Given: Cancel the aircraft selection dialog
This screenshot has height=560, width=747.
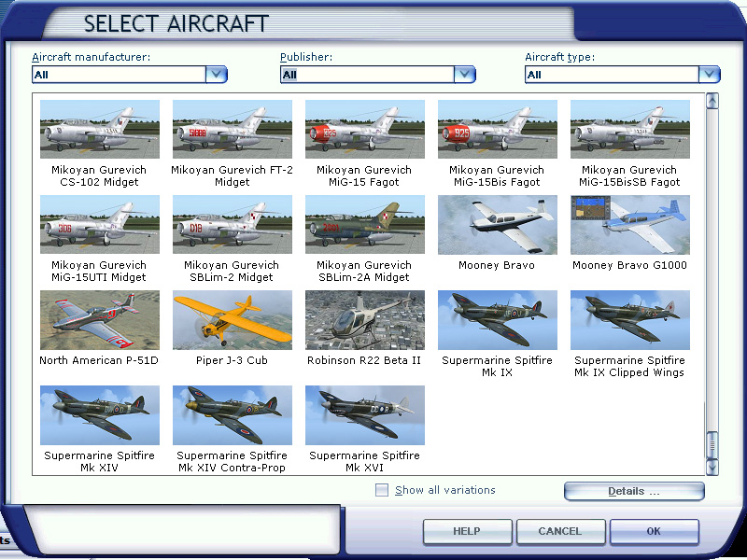Looking at the screenshot, I should [561, 531].
